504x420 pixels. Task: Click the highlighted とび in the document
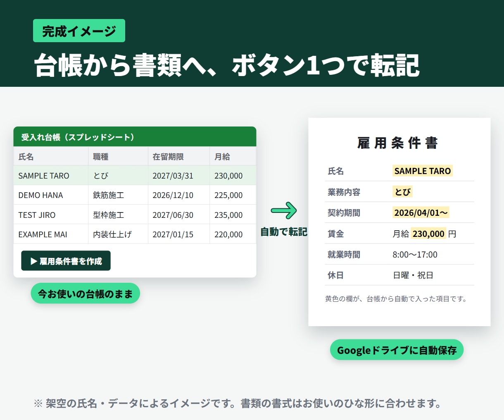click(x=402, y=192)
